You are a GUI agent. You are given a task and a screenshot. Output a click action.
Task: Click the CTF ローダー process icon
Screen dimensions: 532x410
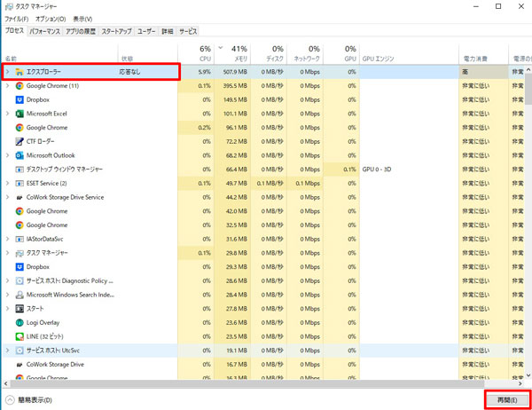[19, 141]
